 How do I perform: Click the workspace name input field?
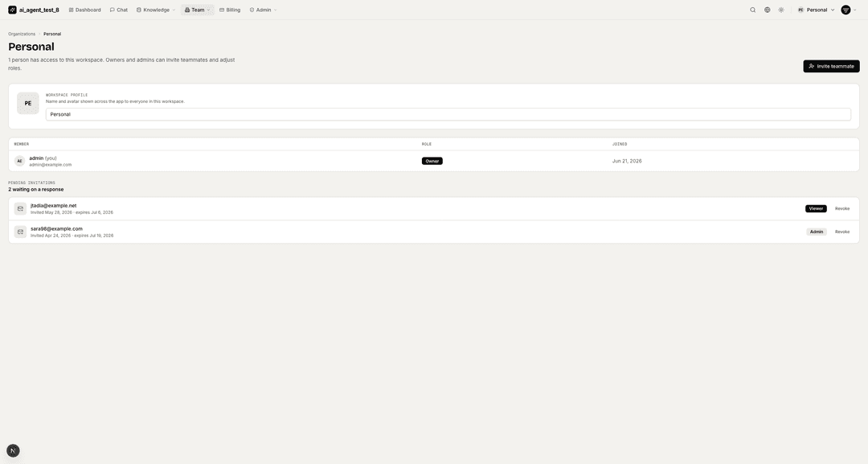(448, 115)
